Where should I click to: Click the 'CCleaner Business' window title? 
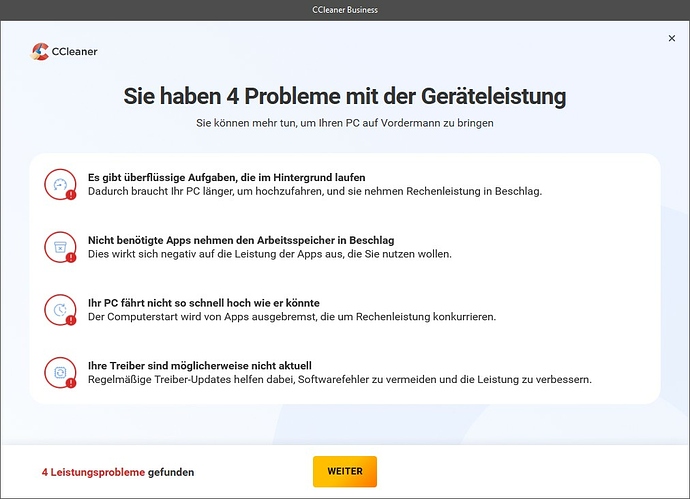click(345, 10)
